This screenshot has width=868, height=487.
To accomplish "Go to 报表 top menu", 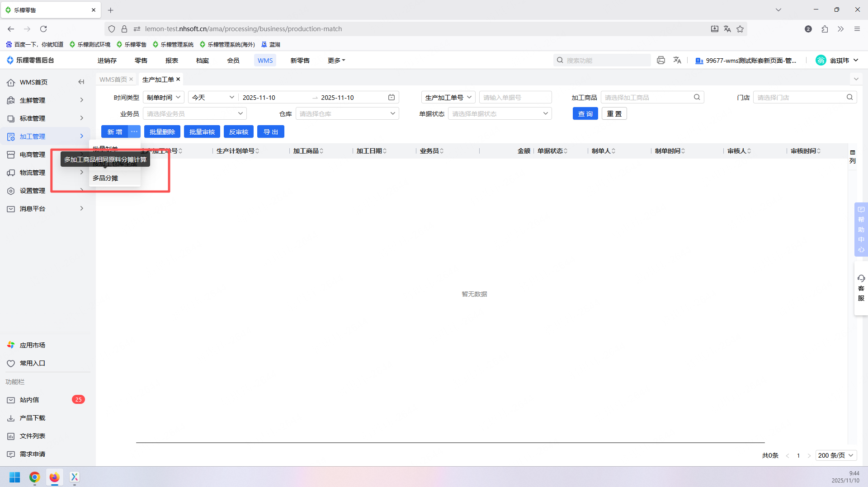I will 172,60.
